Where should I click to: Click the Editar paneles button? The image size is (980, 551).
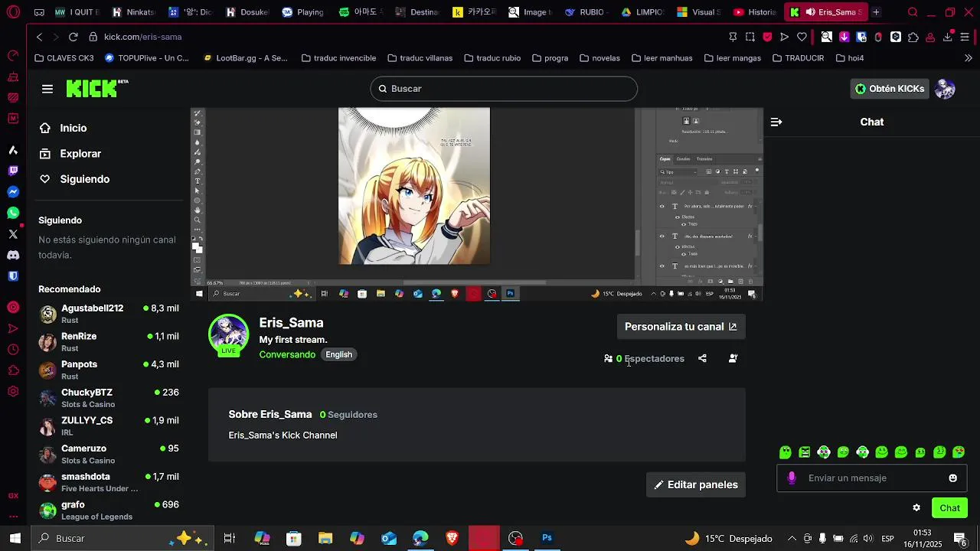pos(696,484)
